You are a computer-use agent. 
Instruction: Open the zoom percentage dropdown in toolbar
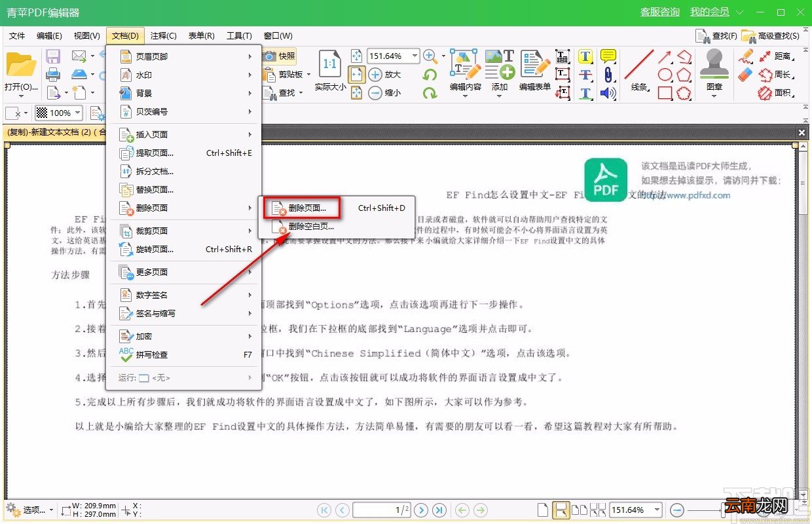pyautogui.click(x=415, y=56)
